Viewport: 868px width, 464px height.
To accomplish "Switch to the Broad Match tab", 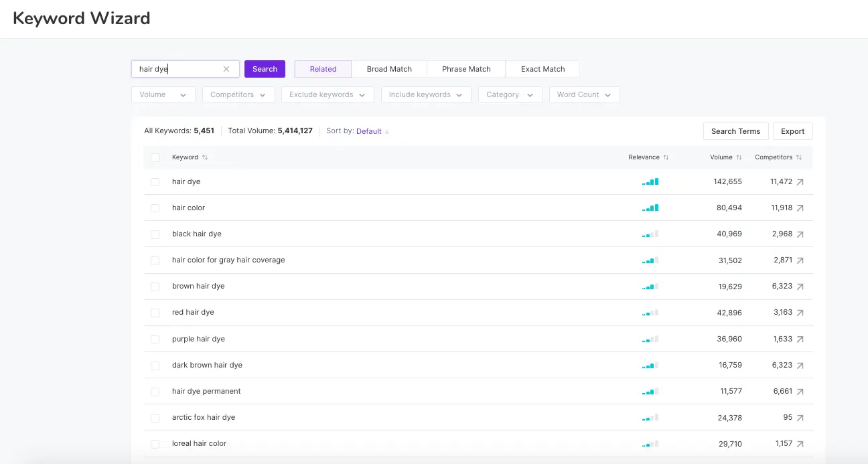I will click(389, 69).
